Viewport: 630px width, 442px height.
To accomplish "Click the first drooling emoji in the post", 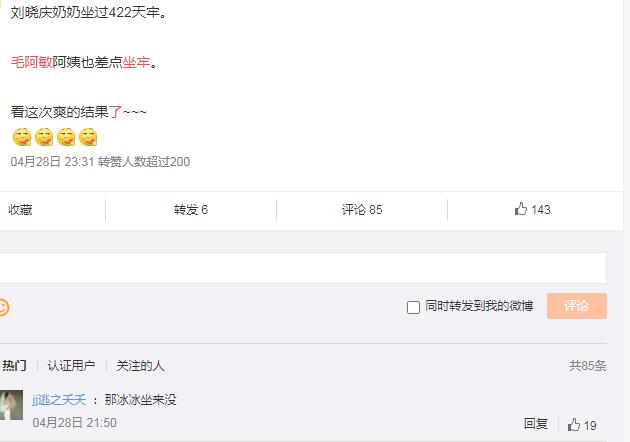I will (x=22, y=137).
